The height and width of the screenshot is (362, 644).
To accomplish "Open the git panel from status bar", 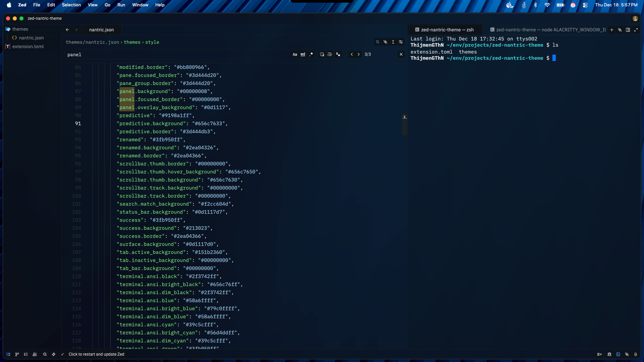I will pyautogui.click(x=17, y=354).
